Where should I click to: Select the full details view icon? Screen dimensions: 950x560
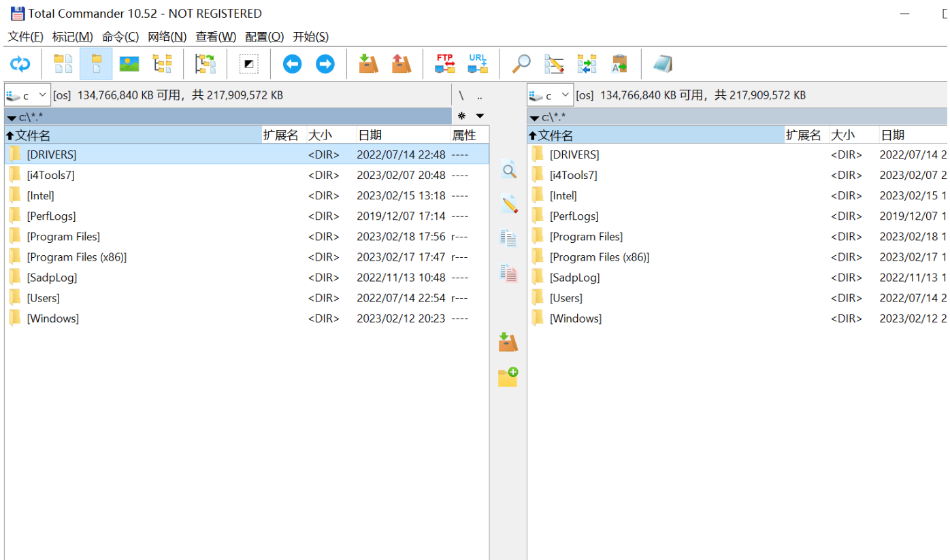tap(96, 64)
